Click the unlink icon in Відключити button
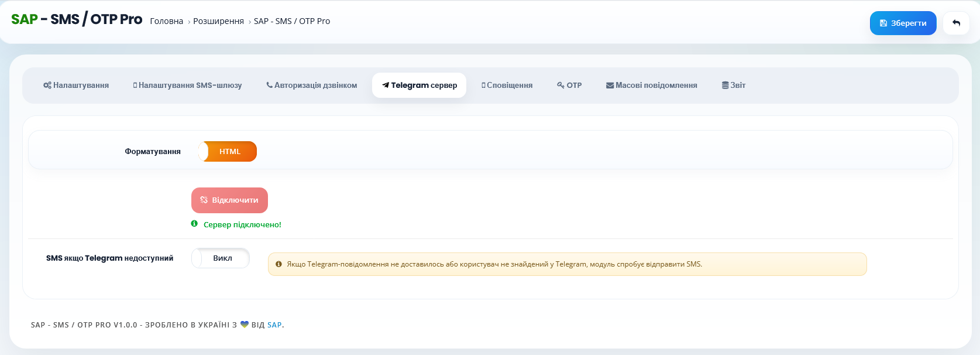Screen dimensions: 980x355 click(x=204, y=200)
